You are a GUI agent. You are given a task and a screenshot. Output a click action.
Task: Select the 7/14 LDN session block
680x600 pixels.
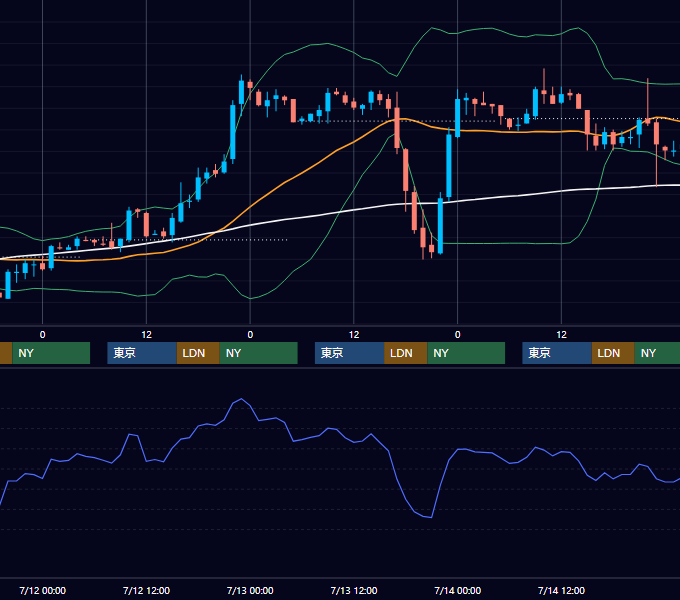pos(613,353)
